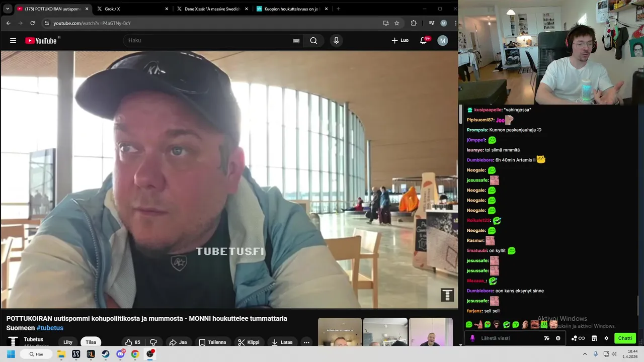This screenshot has width=644, height=362.
Task: Dislike the video with thumbs down
Action: (153, 342)
